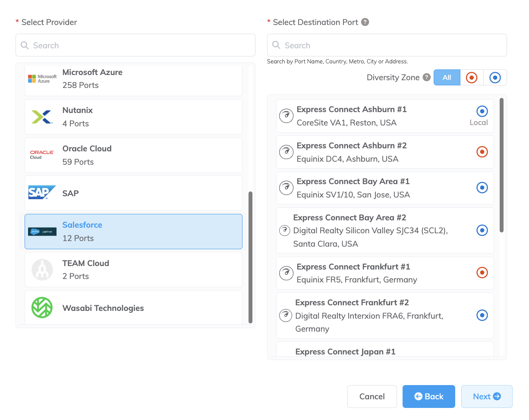Switch Diversity Zone filter to All
The height and width of the screenshot is (420, 529).
coord(447,77)
